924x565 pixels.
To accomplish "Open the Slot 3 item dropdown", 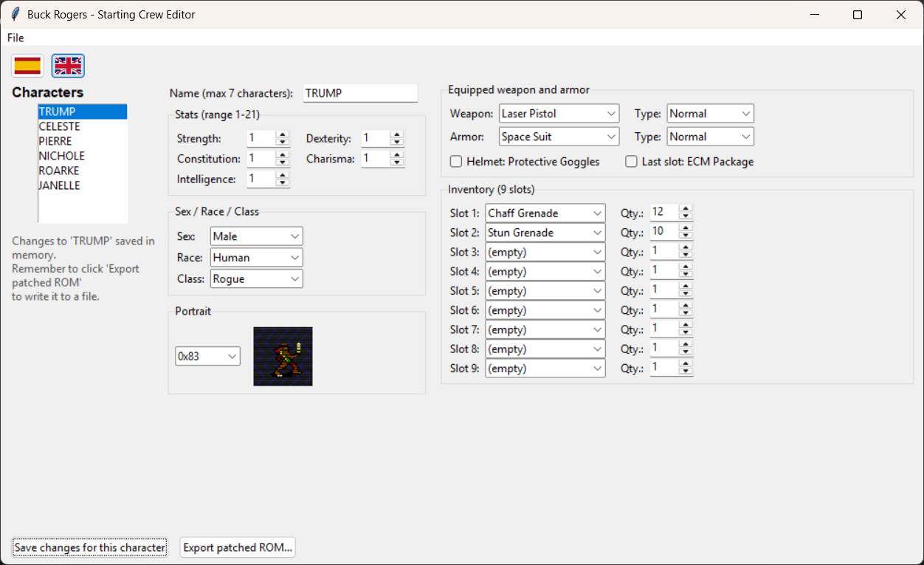I will pyautogui.click(x=545, y=252).
